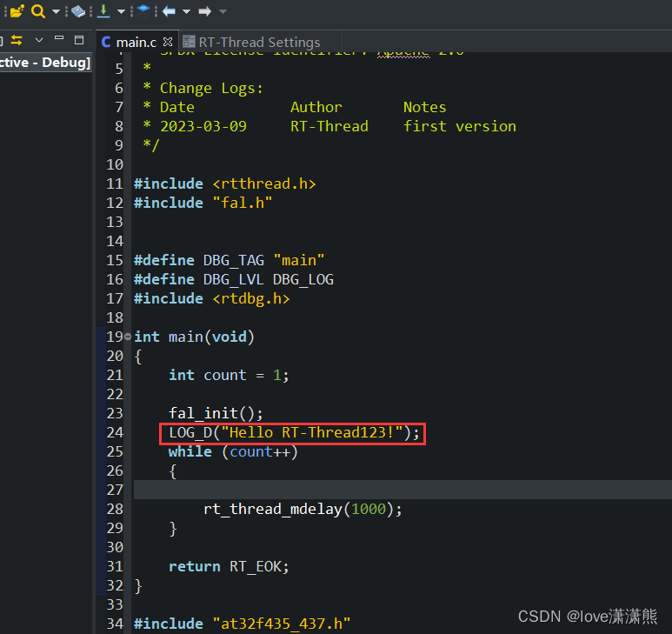Click '#include <rtdbg.h>' line
This screenshot has width=672, height=634.
click(x=212, y=298)
